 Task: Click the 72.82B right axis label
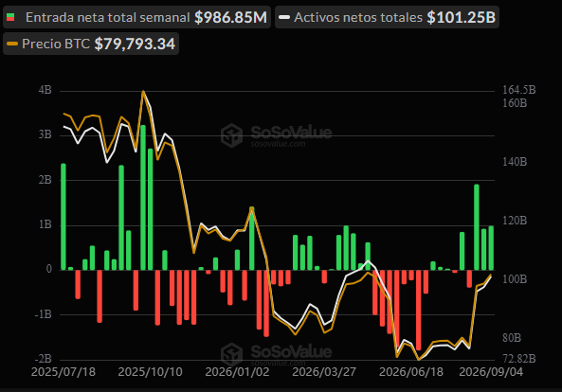(x=519, y=358)
